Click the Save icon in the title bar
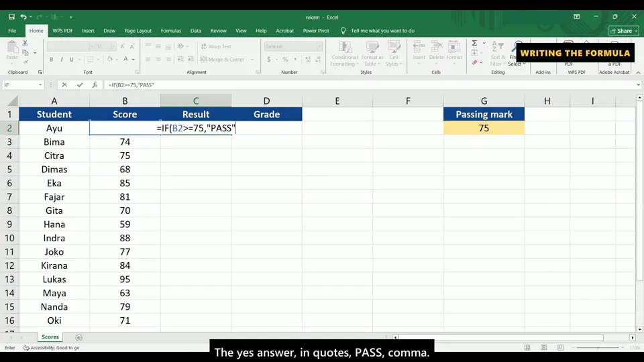This screenshot has height=362, width=644. point(11,17)
